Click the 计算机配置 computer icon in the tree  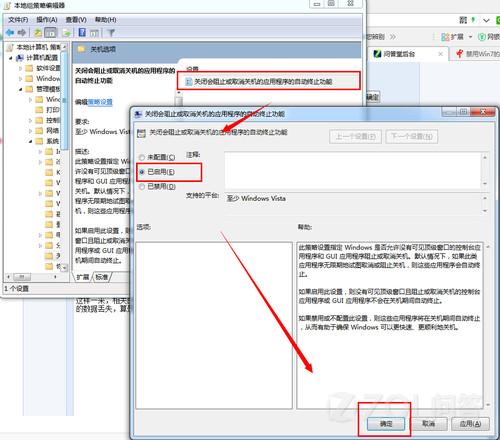pos(20,58)
